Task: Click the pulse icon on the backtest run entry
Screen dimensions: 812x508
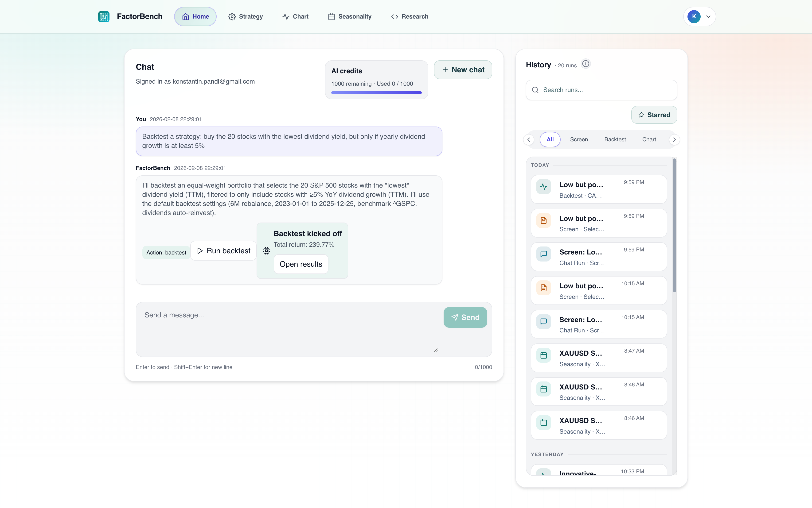Action: point(544,186)
